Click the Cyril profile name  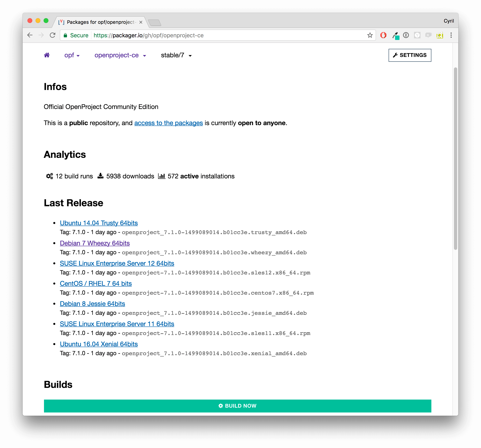449,21
